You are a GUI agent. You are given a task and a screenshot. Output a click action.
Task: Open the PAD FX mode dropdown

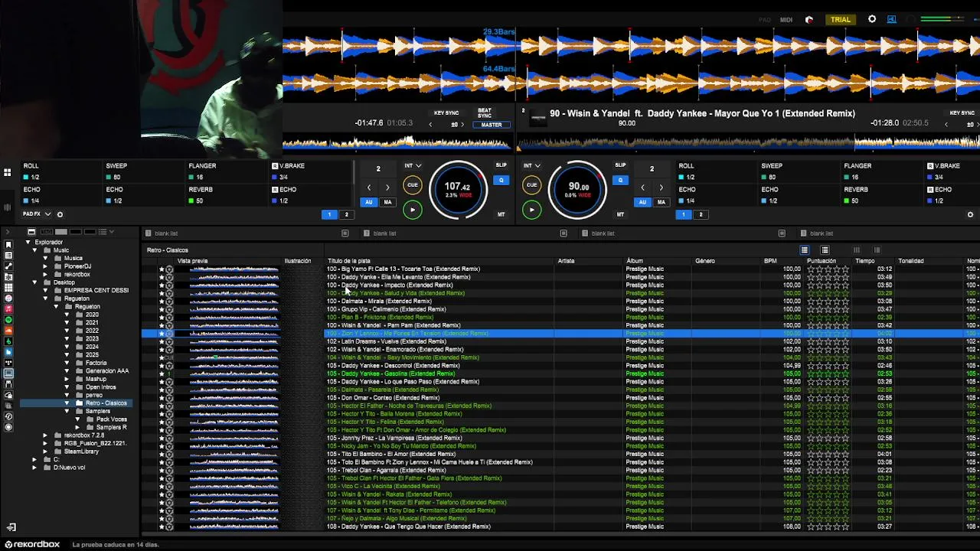pyautogui.click(x=38, y=214)
